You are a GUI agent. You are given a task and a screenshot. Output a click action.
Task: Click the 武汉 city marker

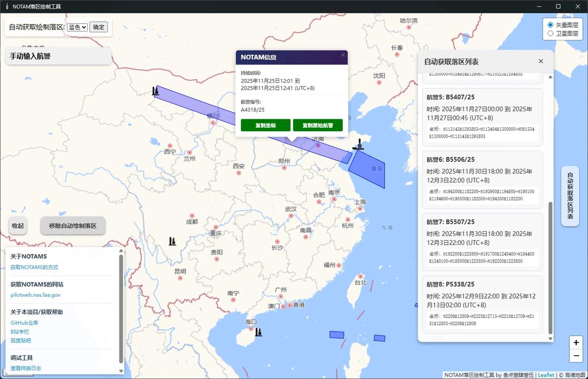pyautogui.click(x=291, y=216)
